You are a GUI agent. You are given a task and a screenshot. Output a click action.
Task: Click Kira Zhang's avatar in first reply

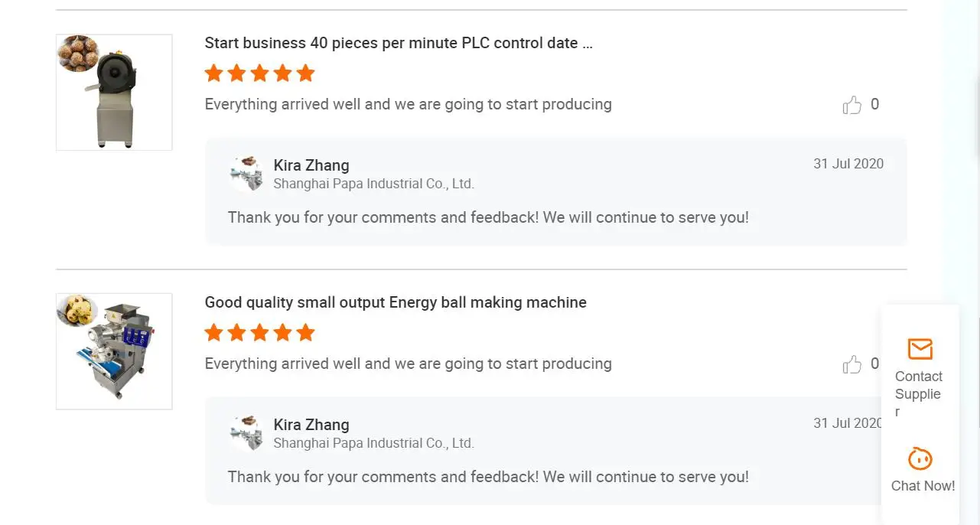246,174
